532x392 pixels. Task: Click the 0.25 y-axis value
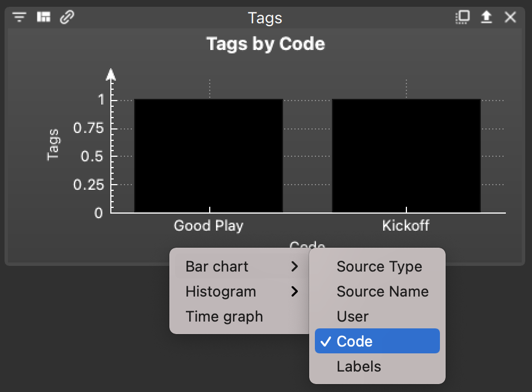tap(88, 185)
